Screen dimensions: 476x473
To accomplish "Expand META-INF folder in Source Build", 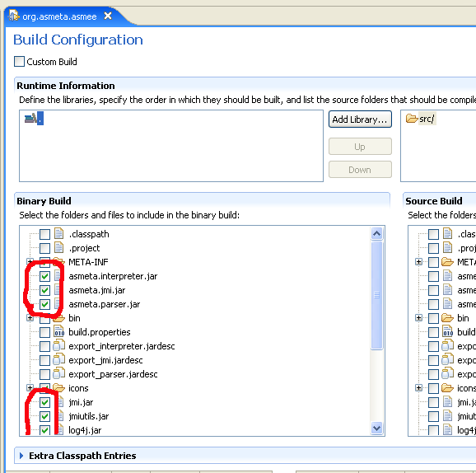I will coord(418,261).
